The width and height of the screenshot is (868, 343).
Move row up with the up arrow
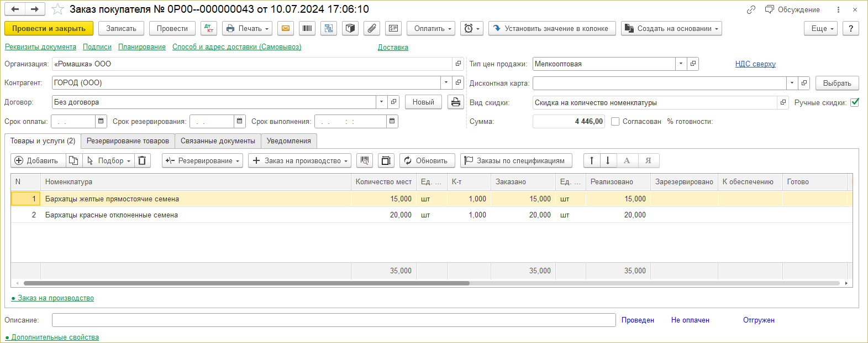592,160
